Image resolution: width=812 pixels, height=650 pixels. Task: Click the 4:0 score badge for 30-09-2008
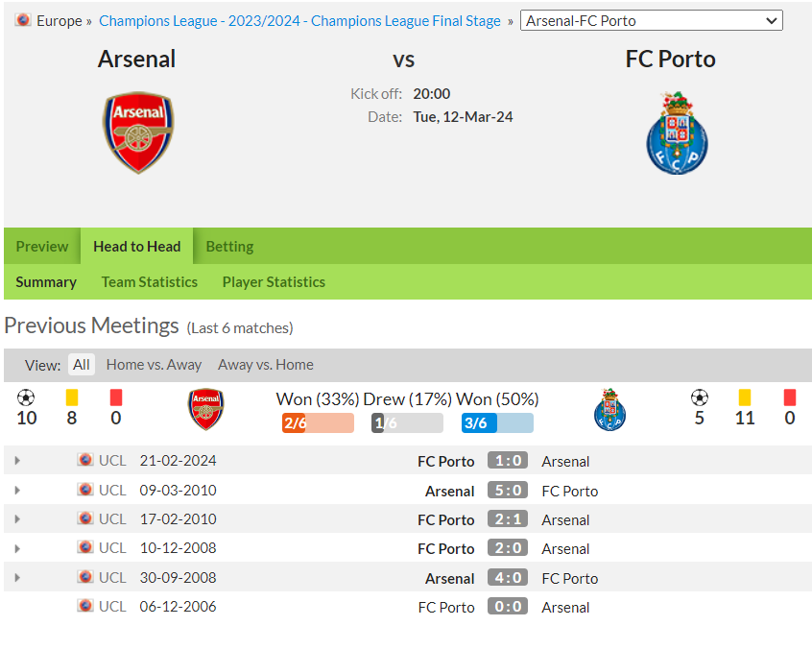click(508, 577)
